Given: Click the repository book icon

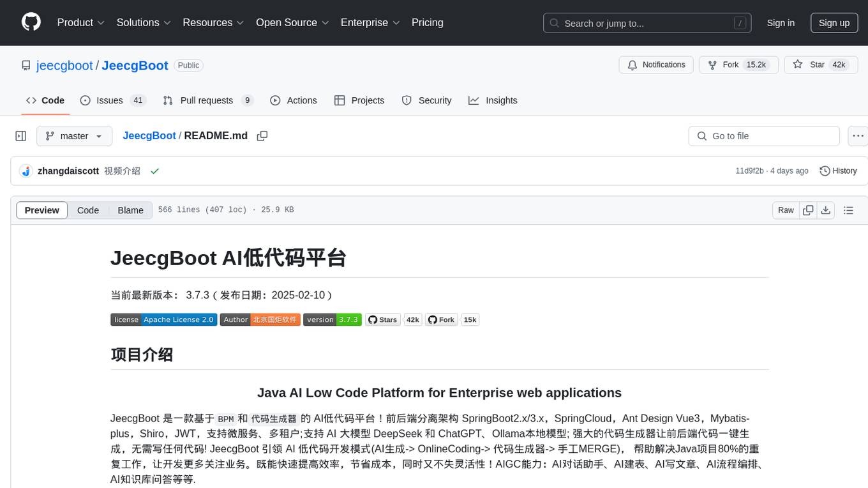Looking at the screenshot, I should coord(26,65).
